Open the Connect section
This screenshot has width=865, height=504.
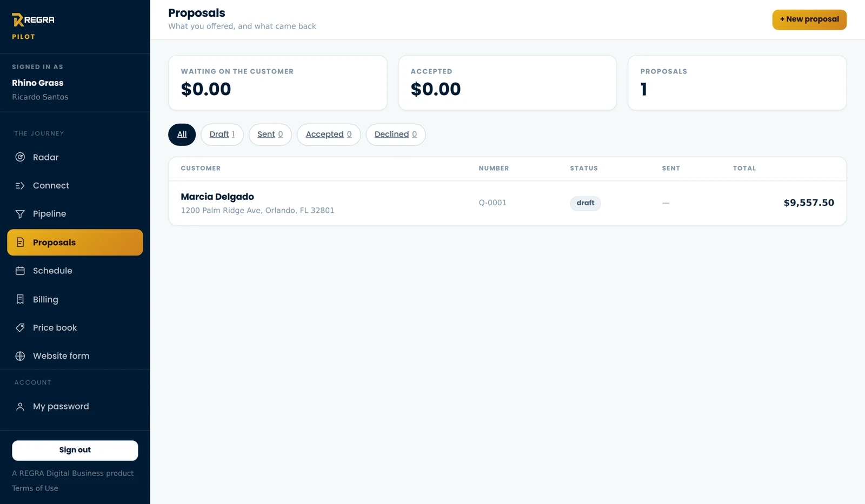[x=75, y=186]
